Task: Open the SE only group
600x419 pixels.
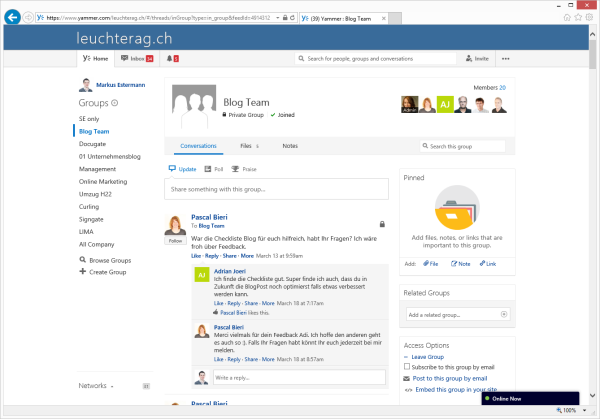Action: click(x=89, y=119)
